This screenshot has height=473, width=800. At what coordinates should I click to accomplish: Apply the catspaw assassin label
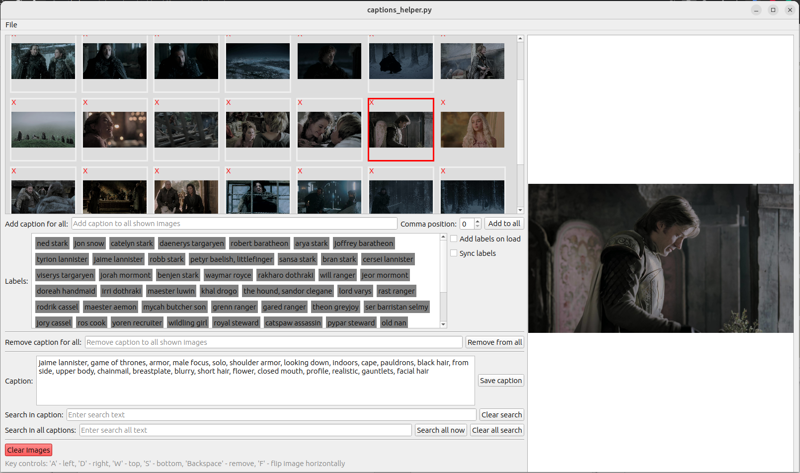(x=293, y=322)
